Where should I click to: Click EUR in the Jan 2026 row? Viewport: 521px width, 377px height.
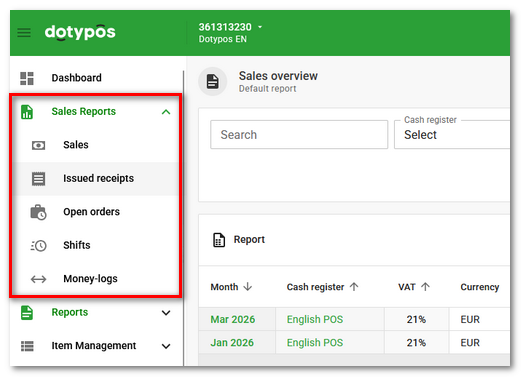(470, 343)
